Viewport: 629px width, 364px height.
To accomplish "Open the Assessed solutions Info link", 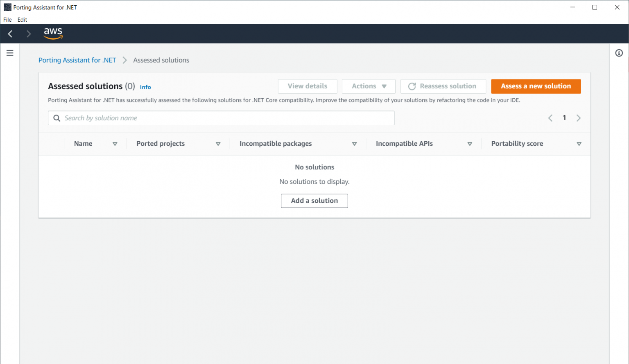I will (145, 87).
